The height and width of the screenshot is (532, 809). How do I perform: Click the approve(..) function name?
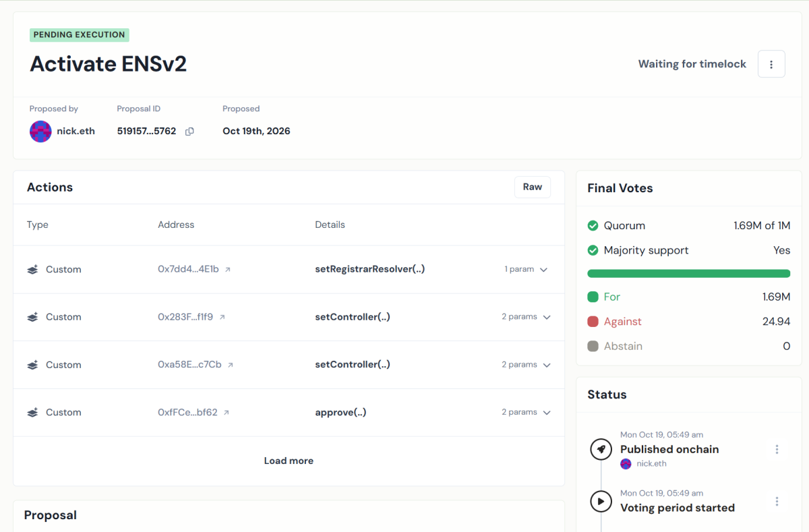click(x=340, y=413)
